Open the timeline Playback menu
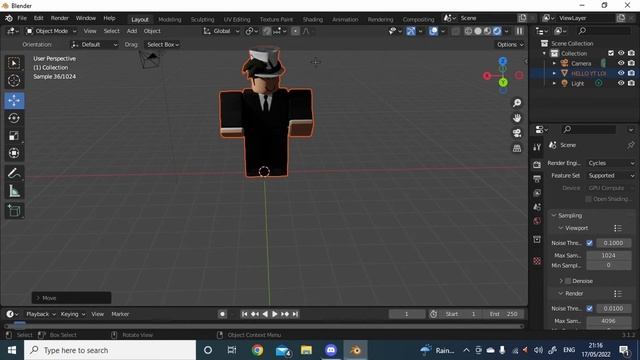The width and height of the screenshot is (640, 360). click(x=40, y=314)
